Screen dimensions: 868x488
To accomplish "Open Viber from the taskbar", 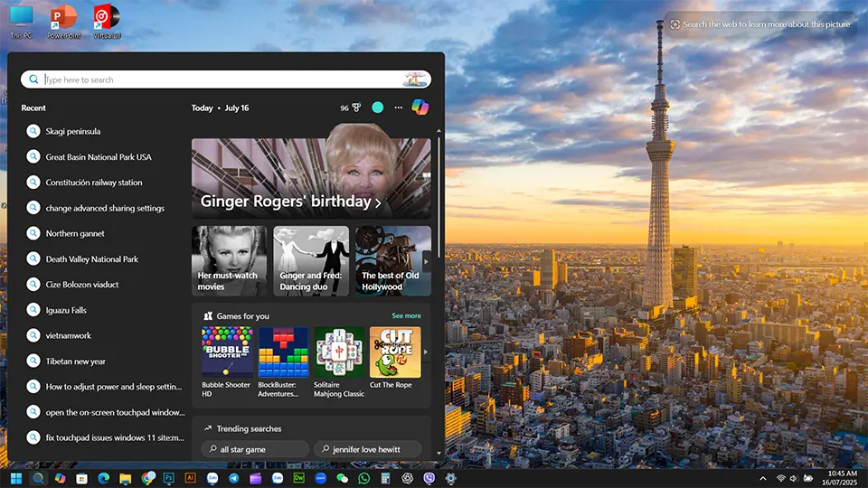I will click(429, 478).
